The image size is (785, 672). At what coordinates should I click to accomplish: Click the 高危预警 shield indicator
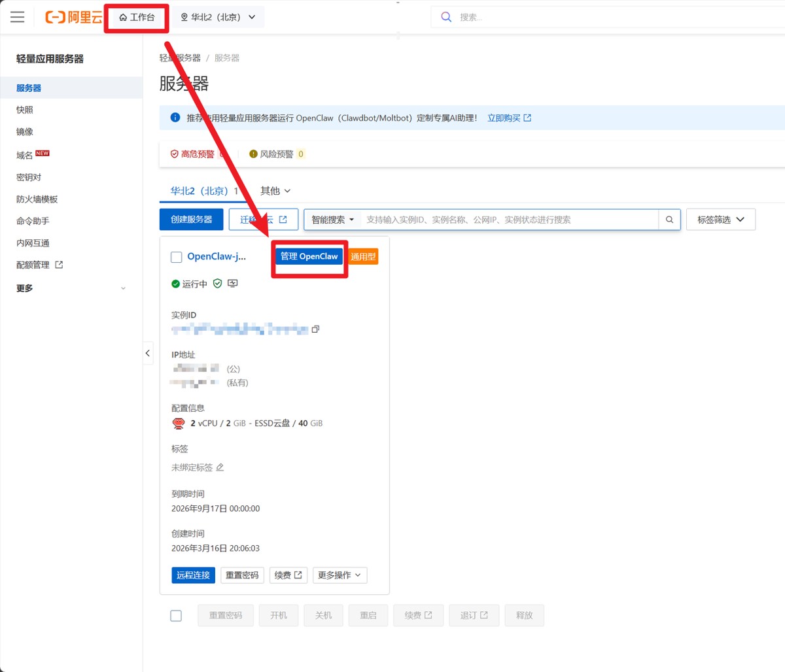click(x=192, y=154)
